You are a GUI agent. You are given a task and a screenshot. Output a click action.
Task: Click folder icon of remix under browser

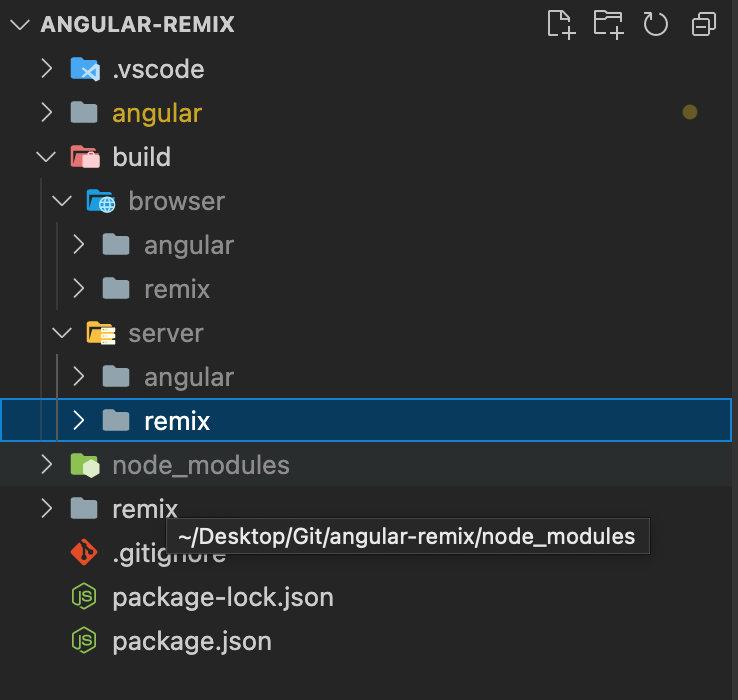coord(116,288)
